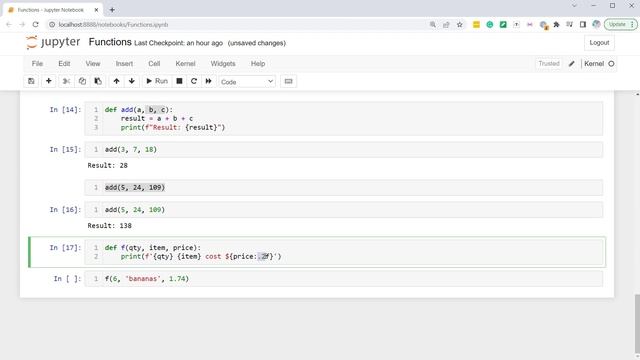Open the Cell menu
Image resolution: width=640 pixels, height=360 pixels.
(154, 64)
